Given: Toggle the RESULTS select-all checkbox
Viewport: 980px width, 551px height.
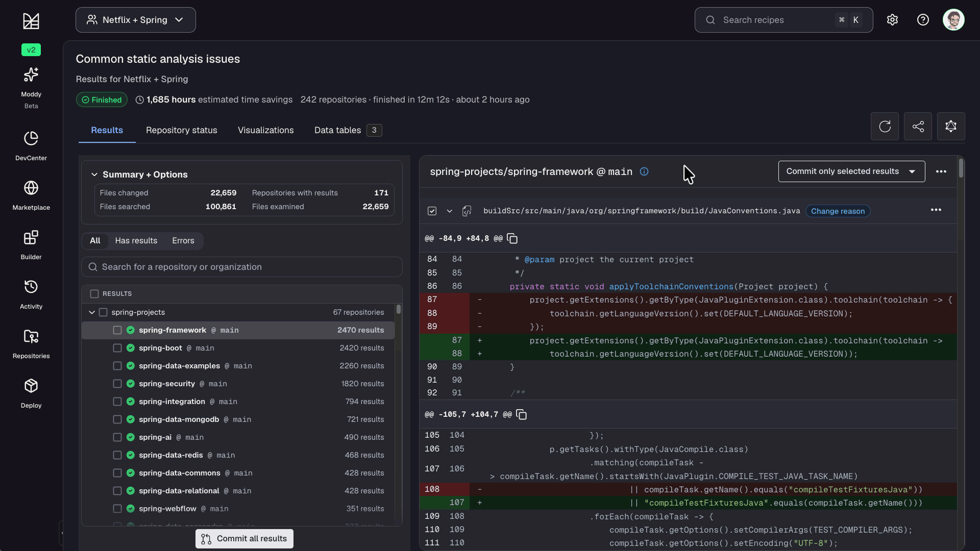Looking at the screenshot, I should [94, 294].
